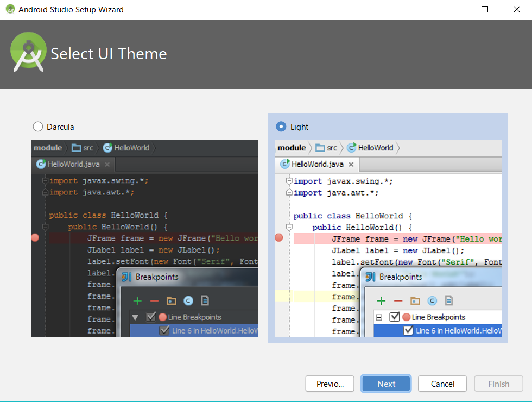Screen dimensions: 532x402
Task: Close HelloWorld.java tab in Darcula preview
Action: pos(107,164)
